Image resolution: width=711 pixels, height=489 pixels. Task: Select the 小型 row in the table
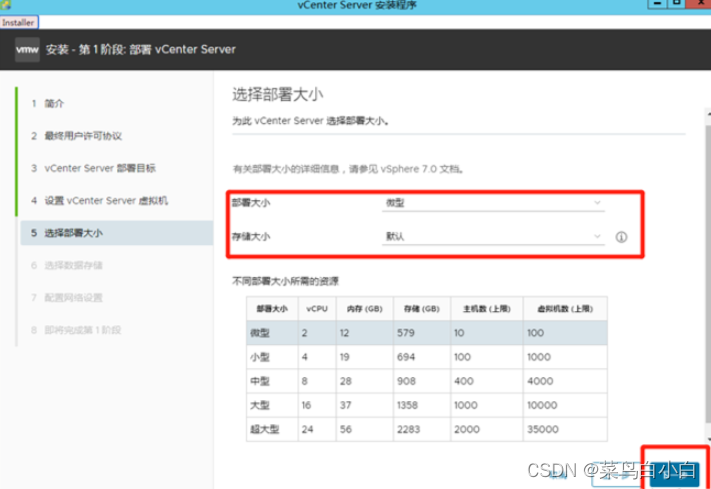point(427,357)
